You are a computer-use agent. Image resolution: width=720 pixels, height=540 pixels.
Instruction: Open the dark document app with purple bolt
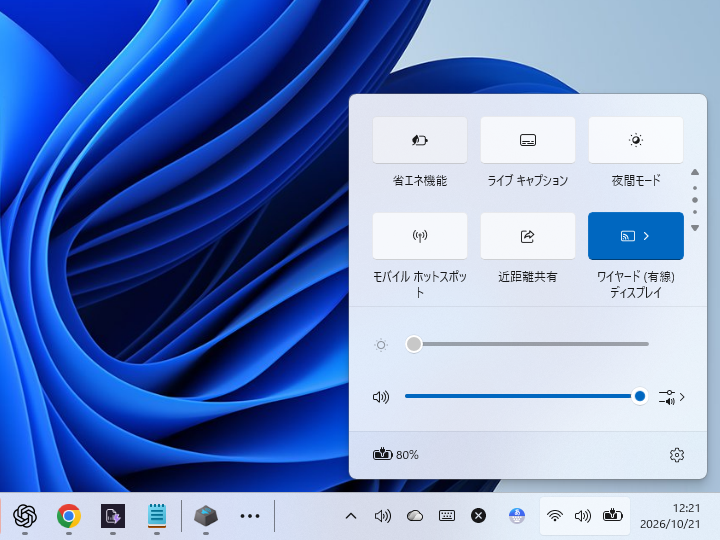[113, 516]
